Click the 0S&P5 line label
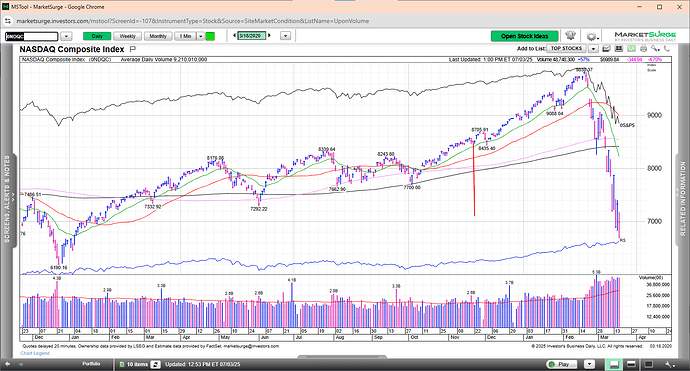690x371 pixels. (x=627, y=125)
